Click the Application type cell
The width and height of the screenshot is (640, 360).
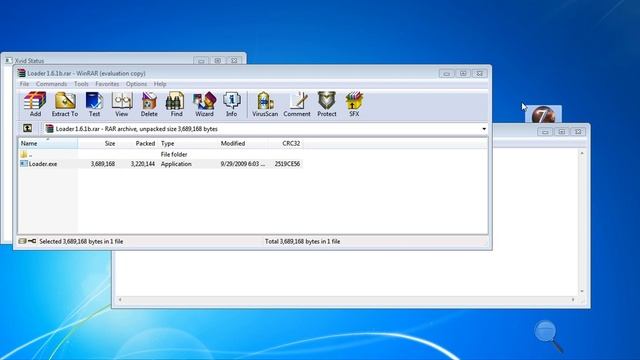[x=176, y=164]
